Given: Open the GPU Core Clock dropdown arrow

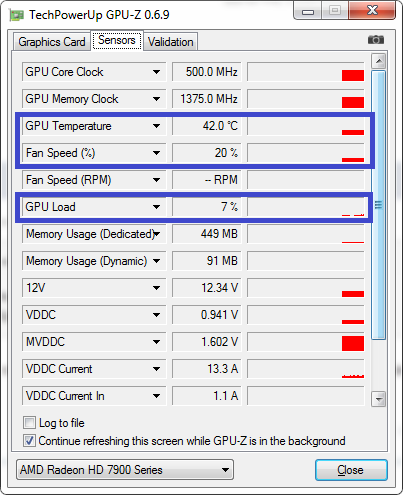Looking at the screenshot, I should [x=156, y=72].
